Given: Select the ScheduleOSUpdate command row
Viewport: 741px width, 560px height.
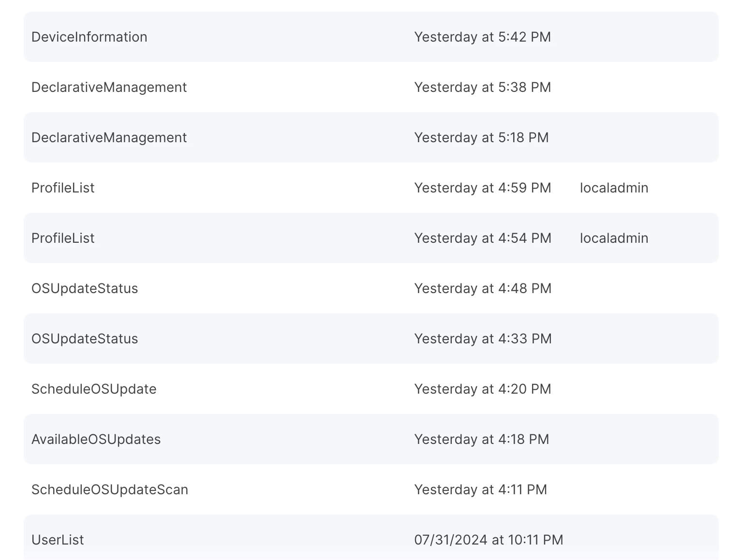Looking at the screenshot, I should pos(371,389).
